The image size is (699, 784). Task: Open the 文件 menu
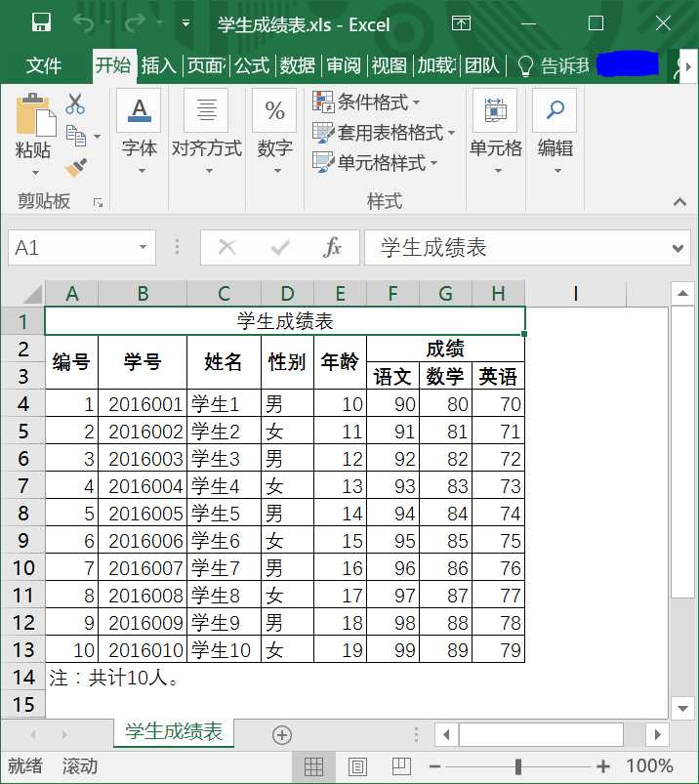(x=44, y=65)
